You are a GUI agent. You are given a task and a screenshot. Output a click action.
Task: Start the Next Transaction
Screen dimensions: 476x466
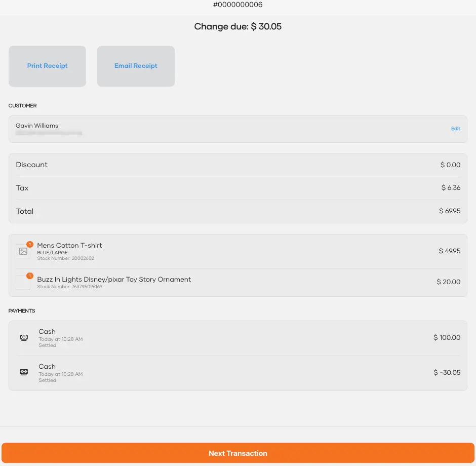pyautogui.click(x=238, y=453)
